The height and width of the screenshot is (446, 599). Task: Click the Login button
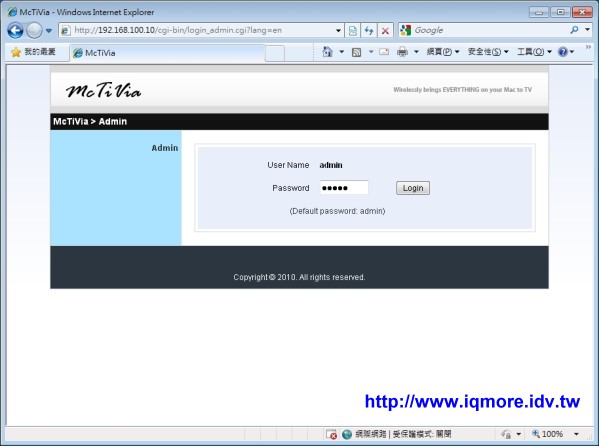click(x=413, y=188)
